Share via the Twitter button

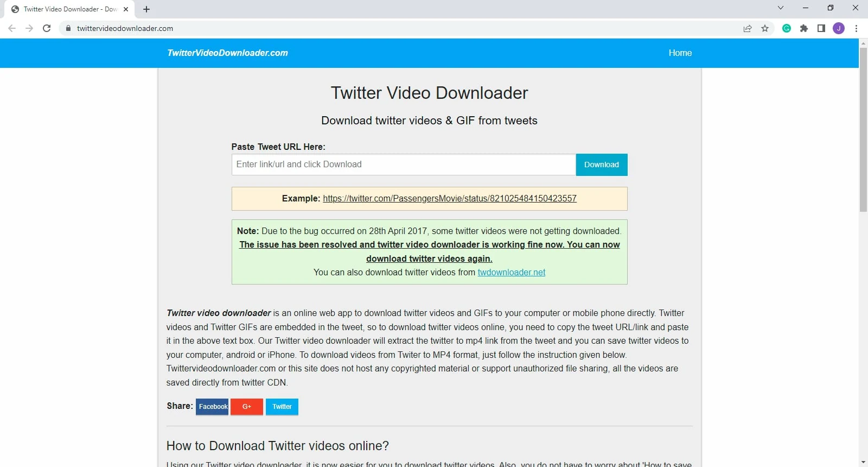282,407
